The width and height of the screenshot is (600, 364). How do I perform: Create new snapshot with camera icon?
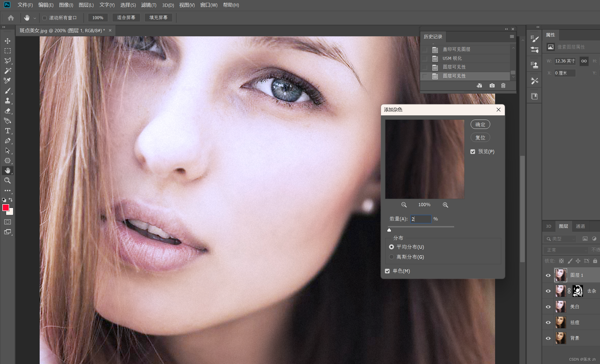pos(492,85)
